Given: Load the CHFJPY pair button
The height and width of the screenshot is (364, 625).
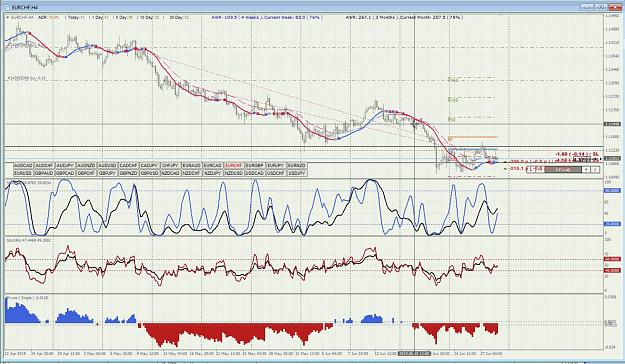Looking at the screenshot, I should click(171, 165).
